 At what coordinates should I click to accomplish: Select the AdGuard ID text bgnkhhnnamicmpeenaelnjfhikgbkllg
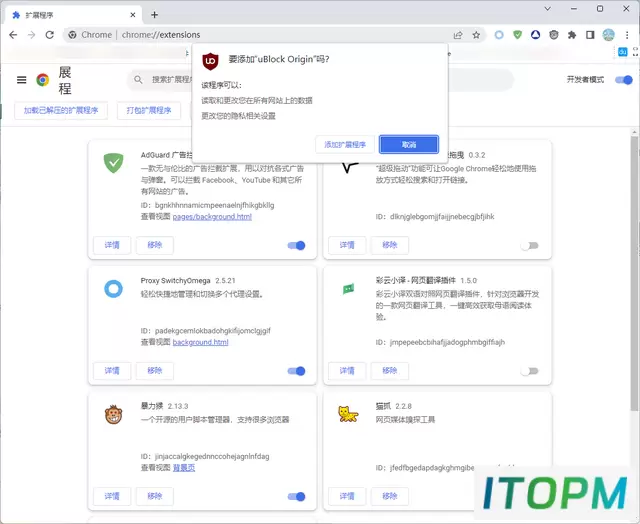coord(215,205)
